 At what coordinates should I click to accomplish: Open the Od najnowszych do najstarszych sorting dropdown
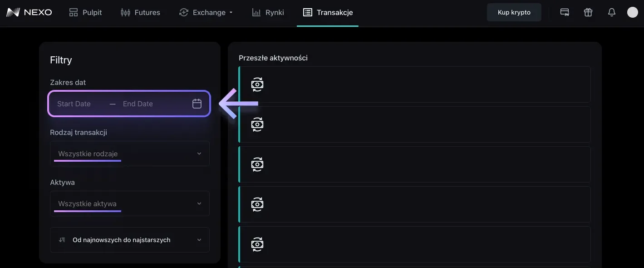click(x=130, y=240)
